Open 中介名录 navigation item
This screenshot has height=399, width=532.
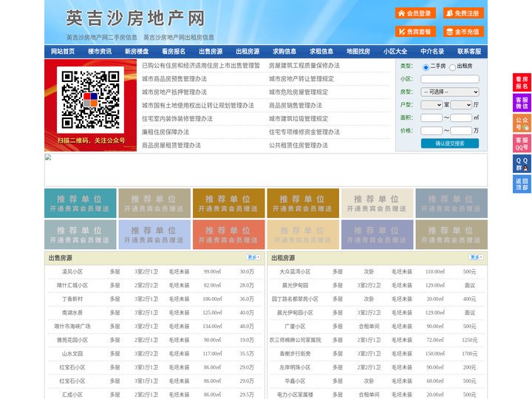[x=432, y=52]
